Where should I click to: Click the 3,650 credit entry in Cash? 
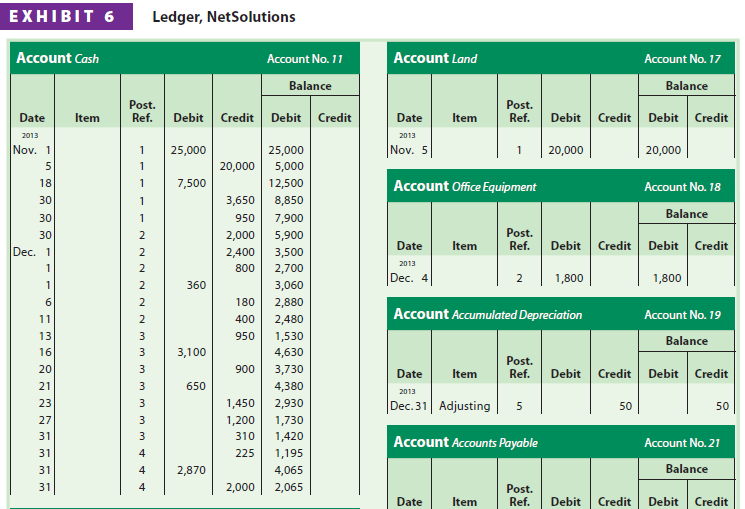(237, 199)
